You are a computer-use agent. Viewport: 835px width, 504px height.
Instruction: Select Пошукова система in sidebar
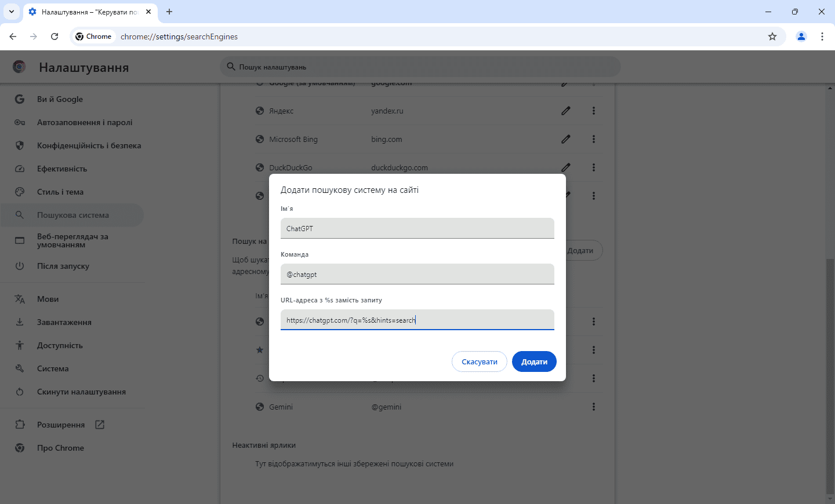point(72,215)
